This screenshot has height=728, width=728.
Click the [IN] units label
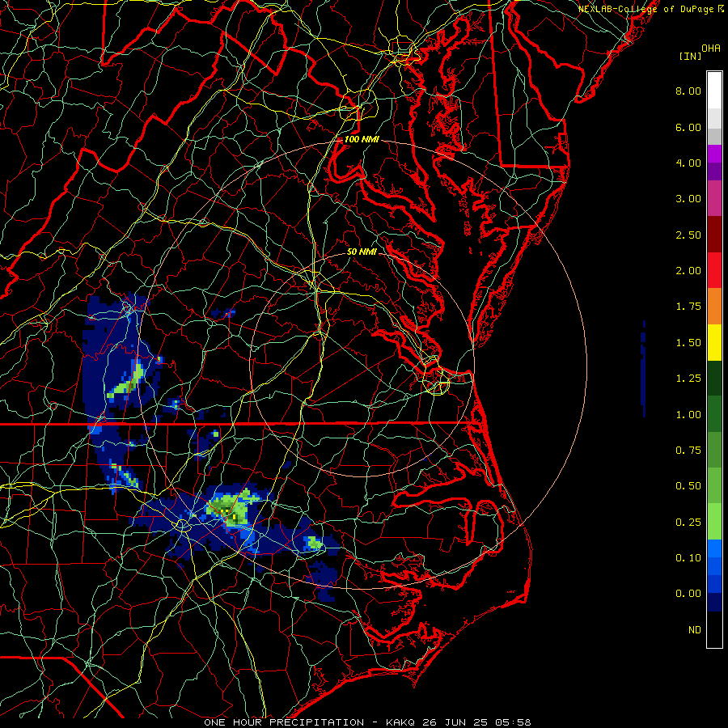coord(690,56)
